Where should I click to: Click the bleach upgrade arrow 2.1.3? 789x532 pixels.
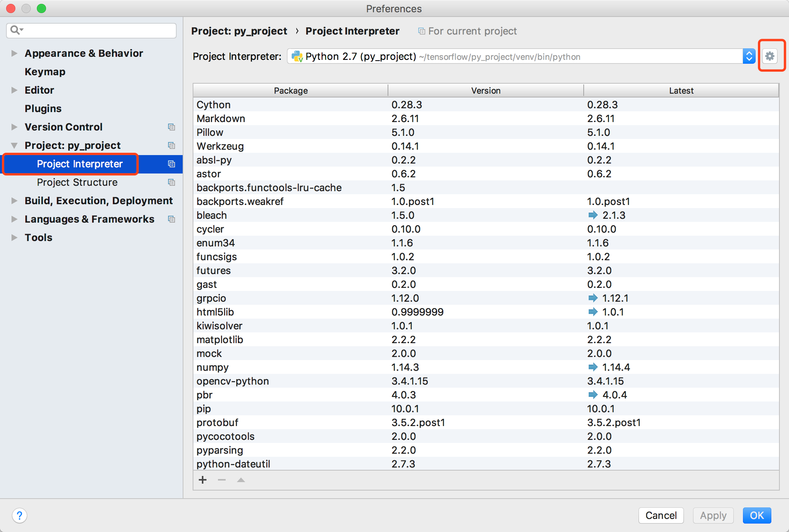593,215
